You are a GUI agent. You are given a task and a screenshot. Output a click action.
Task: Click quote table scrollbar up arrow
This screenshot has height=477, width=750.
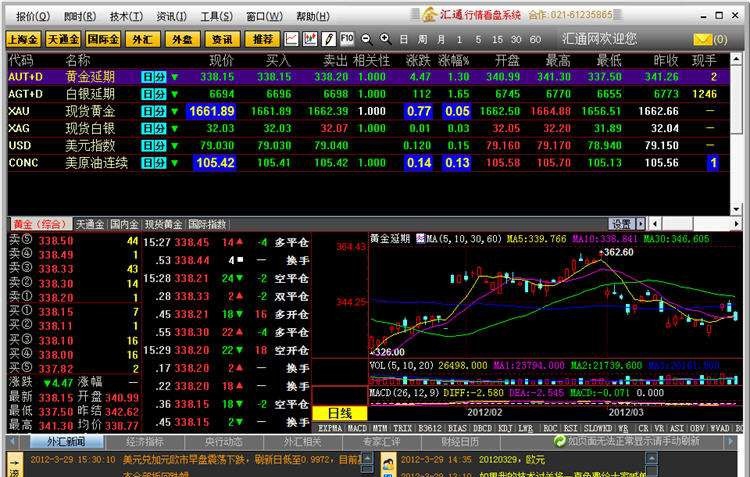coord(736,59)
